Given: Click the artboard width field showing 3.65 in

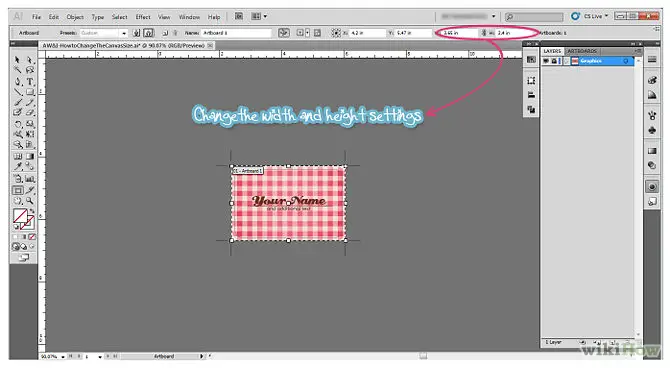Looking at the screenshot, I should pyautogui.click(x=460, y=33).
